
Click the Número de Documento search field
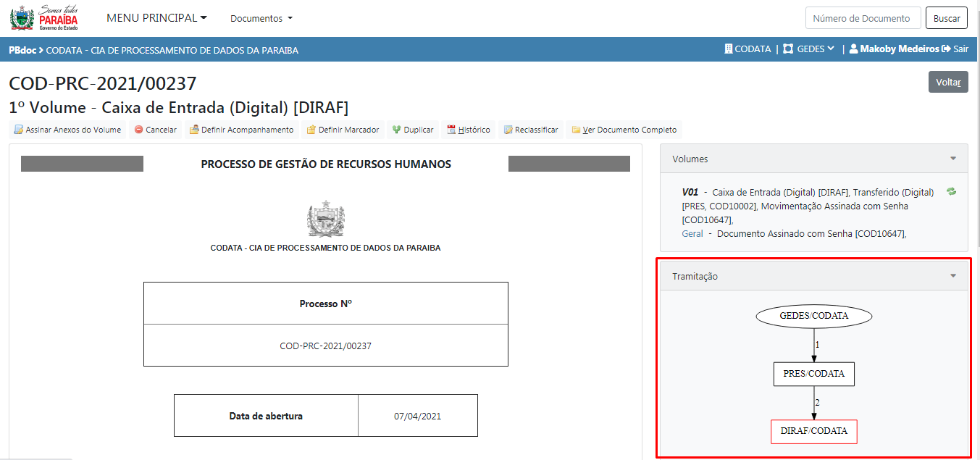(863, 18)
